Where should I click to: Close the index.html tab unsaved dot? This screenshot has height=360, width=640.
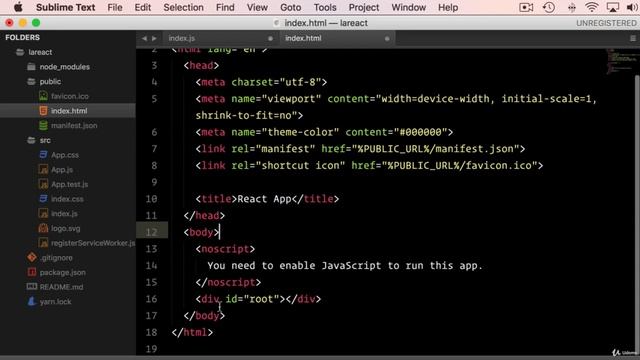387,38
